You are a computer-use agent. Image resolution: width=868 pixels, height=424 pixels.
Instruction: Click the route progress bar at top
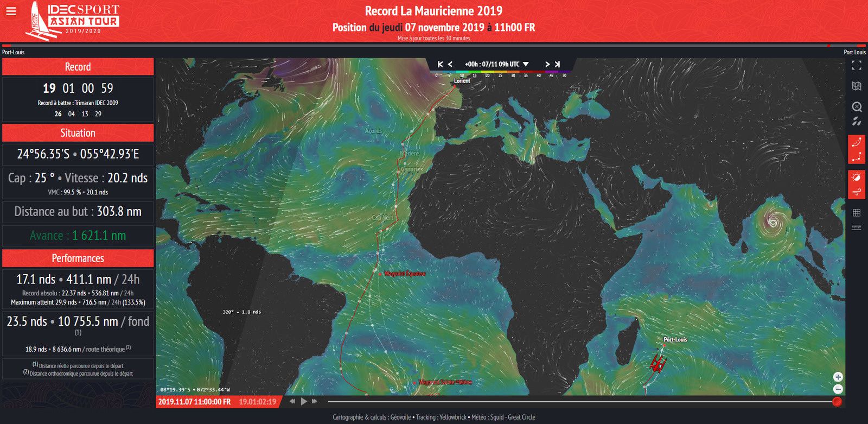pyautogui.click(x=434, y=46)
